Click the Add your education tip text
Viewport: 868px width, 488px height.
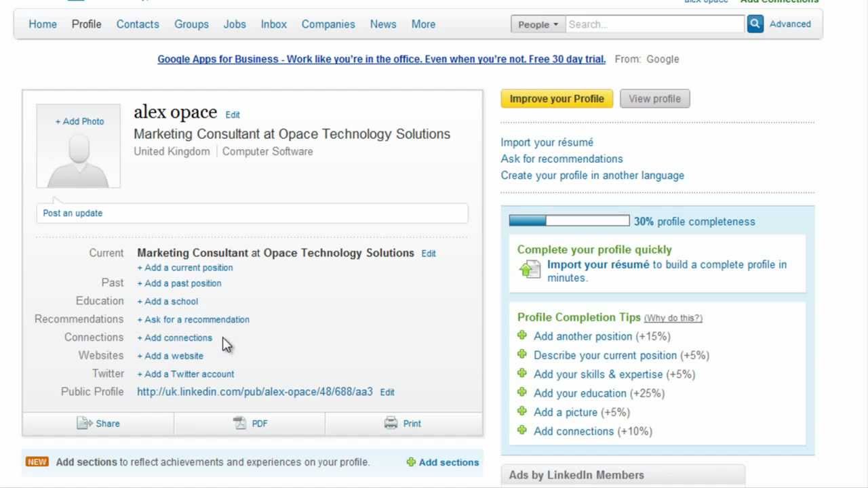[x=580, y=393]
